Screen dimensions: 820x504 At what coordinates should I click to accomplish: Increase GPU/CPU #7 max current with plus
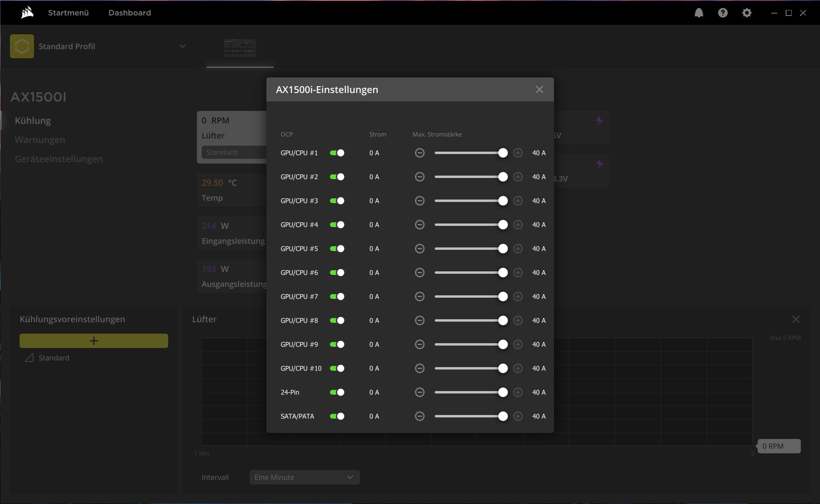(518, 296)
